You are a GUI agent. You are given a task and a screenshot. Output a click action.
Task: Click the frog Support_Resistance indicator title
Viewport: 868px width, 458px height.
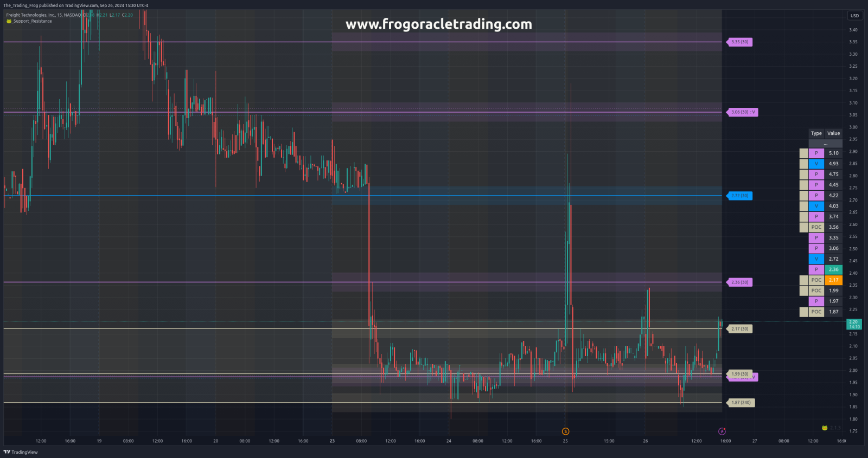(x=29, y=21)
